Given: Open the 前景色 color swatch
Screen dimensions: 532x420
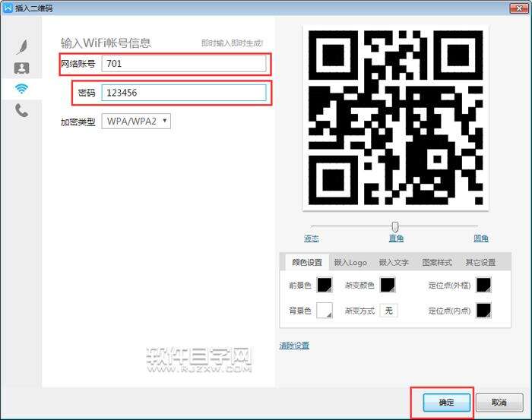Looking at the screenshot, I should tap(325, 285).
